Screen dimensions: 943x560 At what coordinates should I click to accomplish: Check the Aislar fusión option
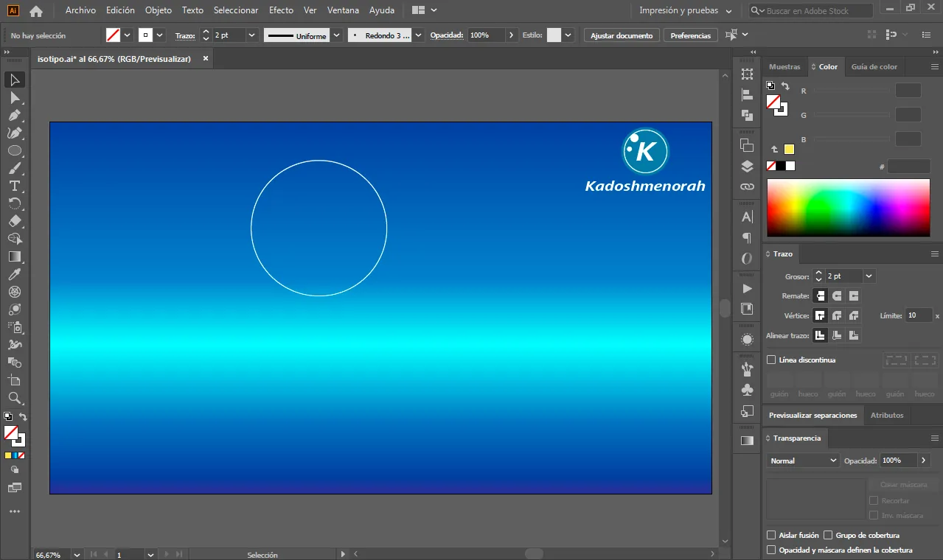(x=771, y=535)
